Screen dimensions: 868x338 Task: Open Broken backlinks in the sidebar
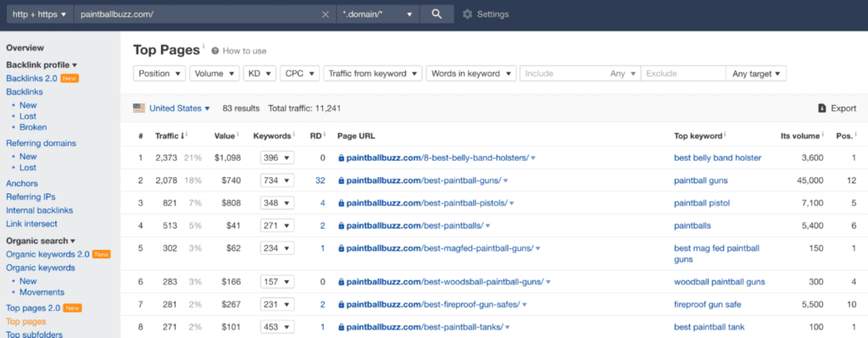(x=33, y=127)
